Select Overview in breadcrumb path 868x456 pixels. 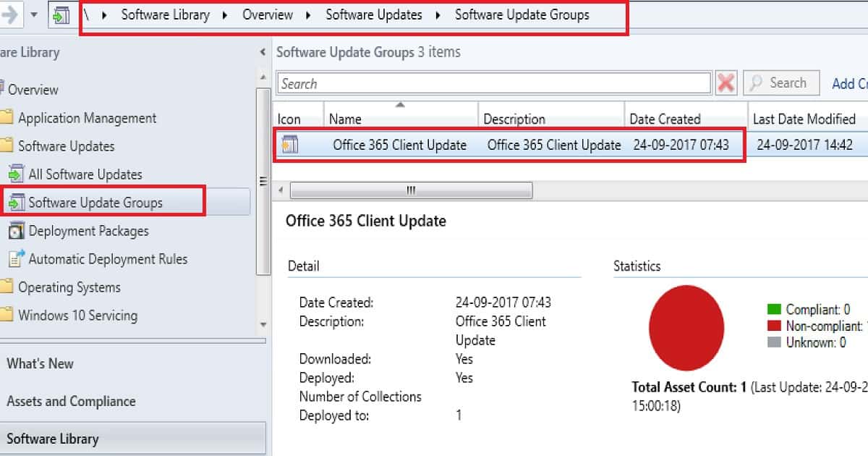(x=268, y=14)
